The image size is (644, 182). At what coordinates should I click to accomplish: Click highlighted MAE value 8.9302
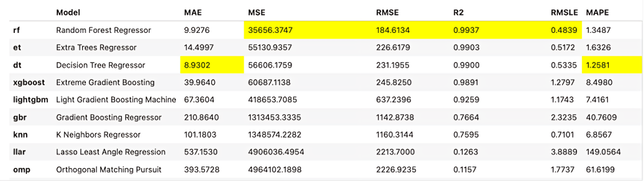pos(197,65)
